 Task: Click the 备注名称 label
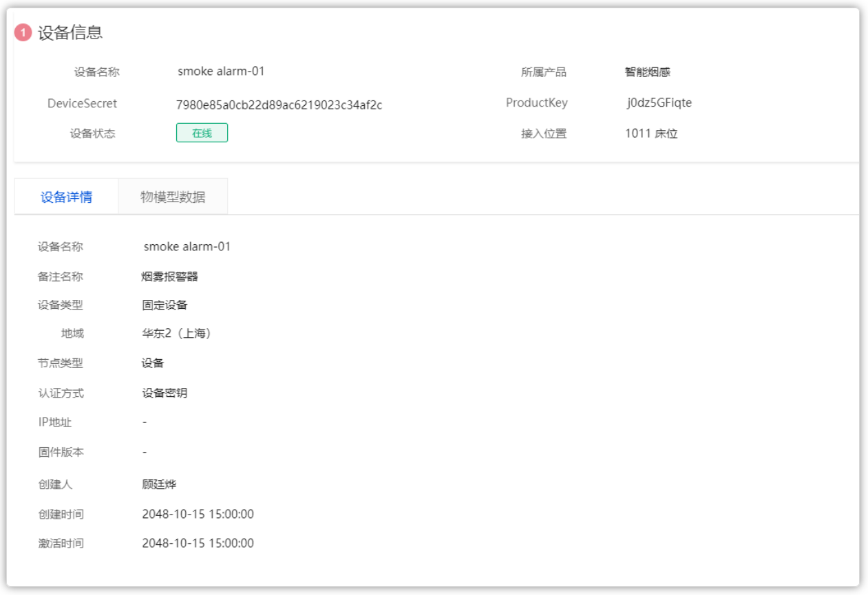coord(61,277)
